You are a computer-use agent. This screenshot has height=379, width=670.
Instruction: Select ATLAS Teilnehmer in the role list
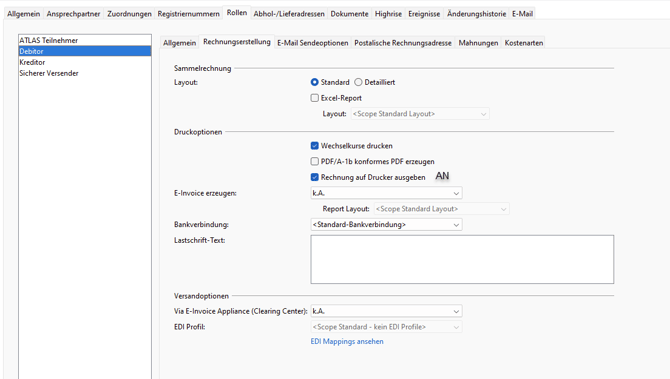[85, 40]
